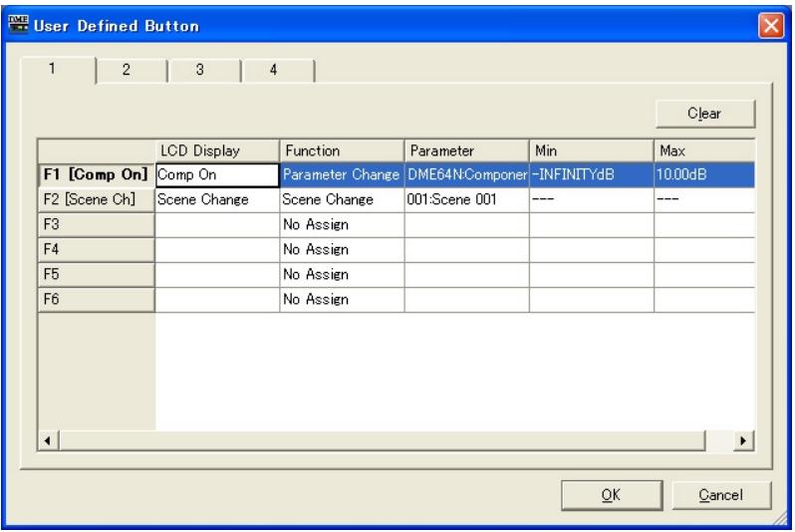This screenshot has height=532, width=795.
Task: Click the F2 Function Scene Change cell
Action: tap(343, 200)
